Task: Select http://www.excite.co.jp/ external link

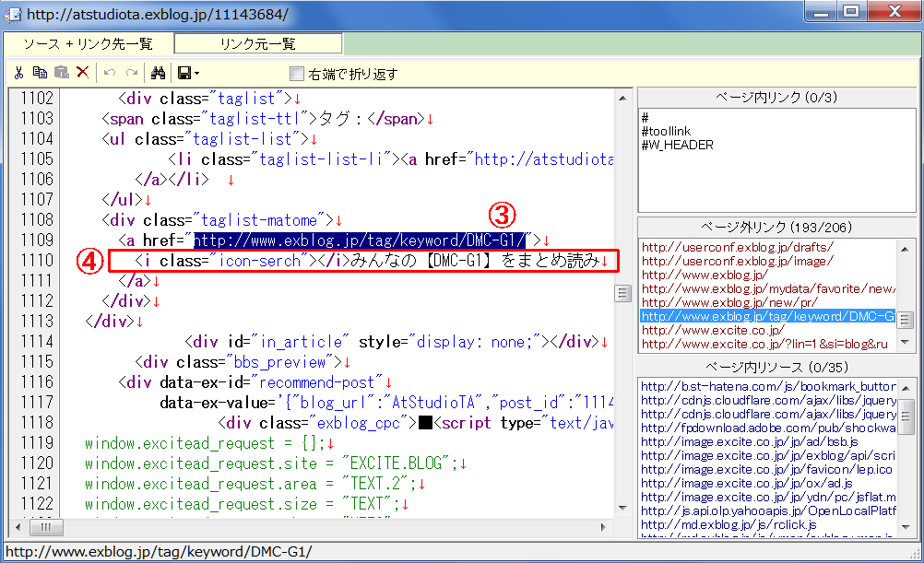Action: pos(713,331)
